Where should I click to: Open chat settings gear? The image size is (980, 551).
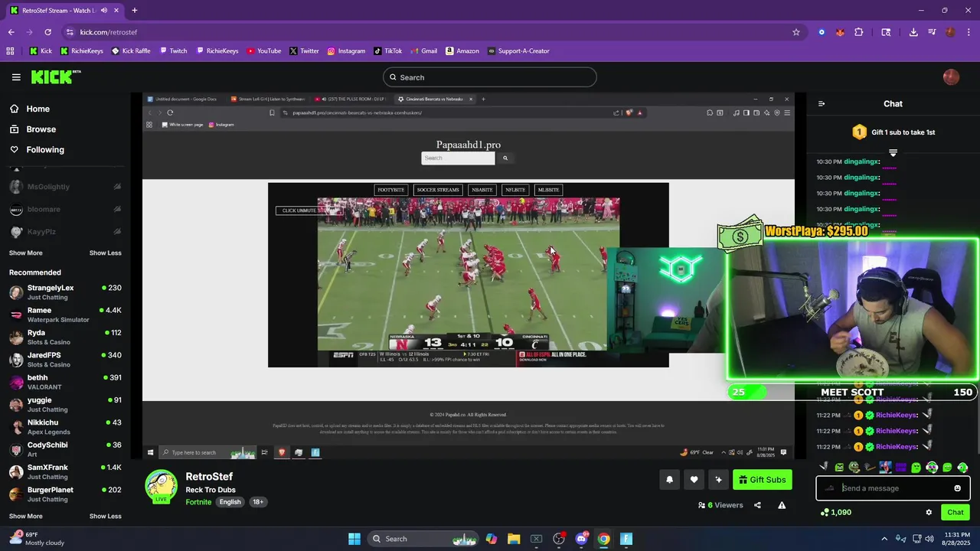click(929, 513)
